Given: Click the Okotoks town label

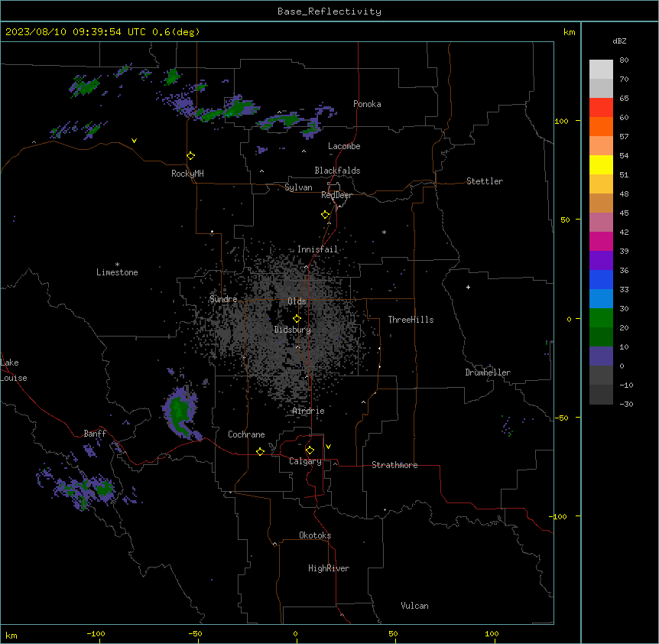Looking at the screenshot, I should pyautogui.click(x=315, y=535).
